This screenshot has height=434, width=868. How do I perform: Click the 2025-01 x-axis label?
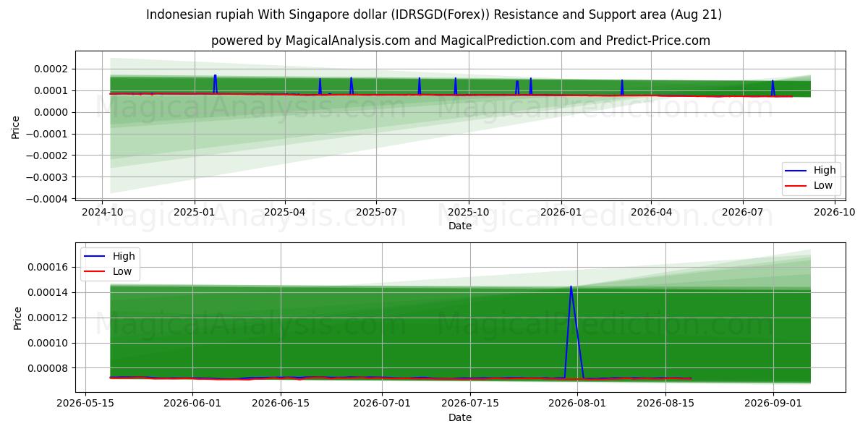195,212
